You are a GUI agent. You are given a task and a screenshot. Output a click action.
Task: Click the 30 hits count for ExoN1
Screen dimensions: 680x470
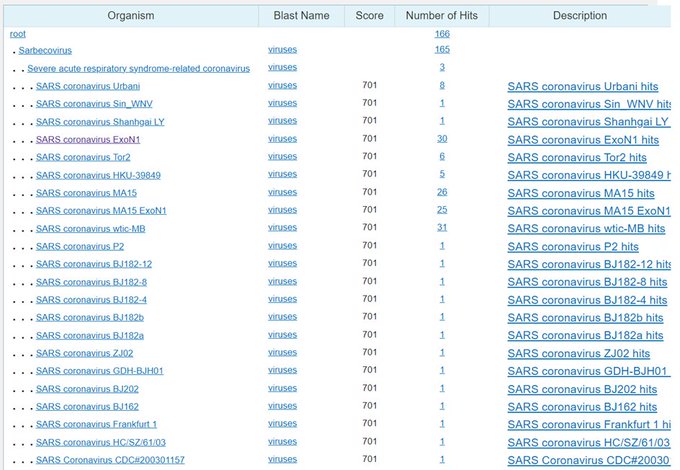tap(442, 140)
